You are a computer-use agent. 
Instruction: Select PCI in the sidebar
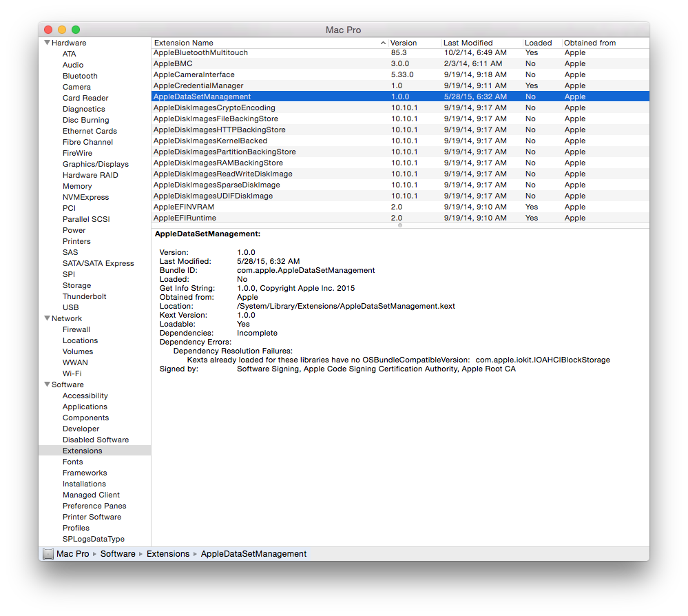[x=69, y=208]
